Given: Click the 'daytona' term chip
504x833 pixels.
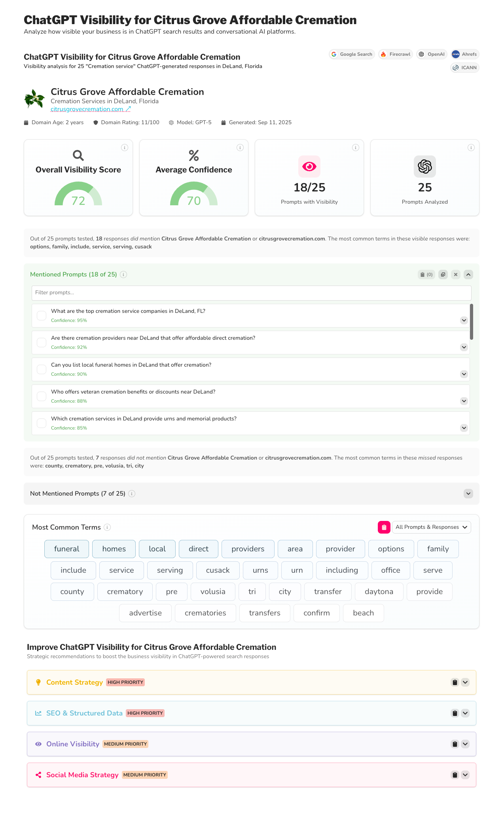Looking at the screenshot, I should tap(379, 592).
